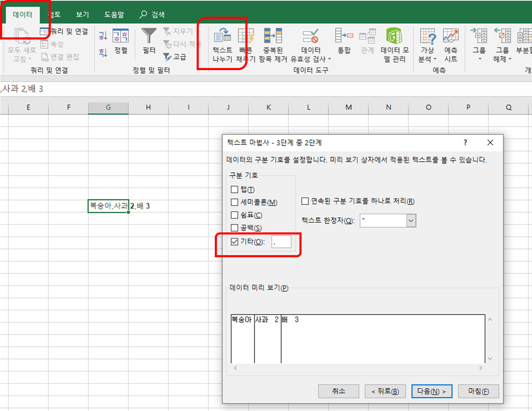Expand the 그룹 dropdown arrow
The width and height of the screenshot is (532, 411).
[x=480, y=59]
